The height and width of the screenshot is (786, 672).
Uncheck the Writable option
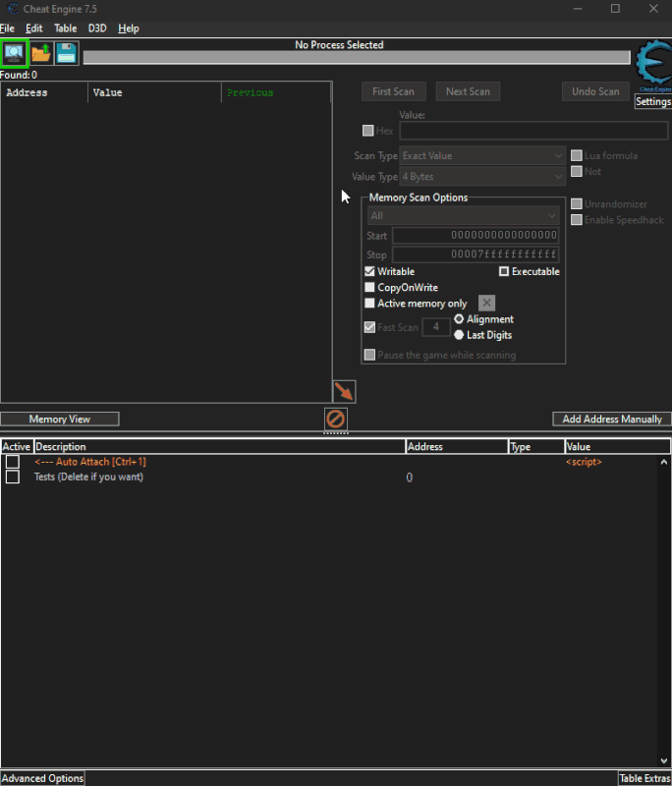[369, 271]
